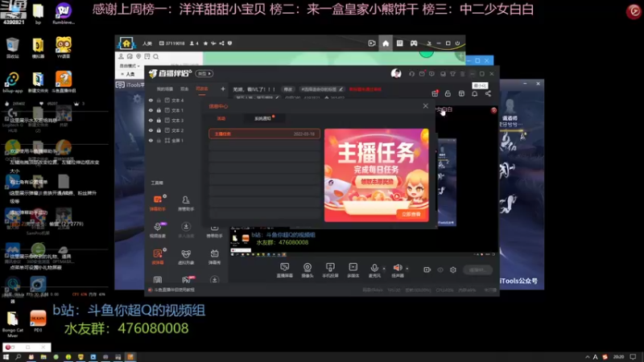Image resolution: width=644 pixels, height=362 pixels.
Task: Toggle visibility of 文本 1 layer
Action: pos(151,110)
